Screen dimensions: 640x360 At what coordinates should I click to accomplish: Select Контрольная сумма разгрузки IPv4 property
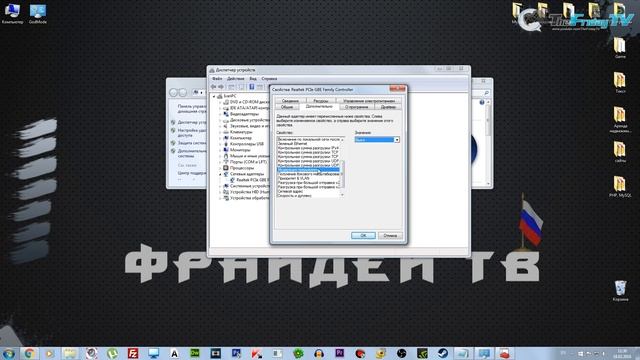(308, 148)
